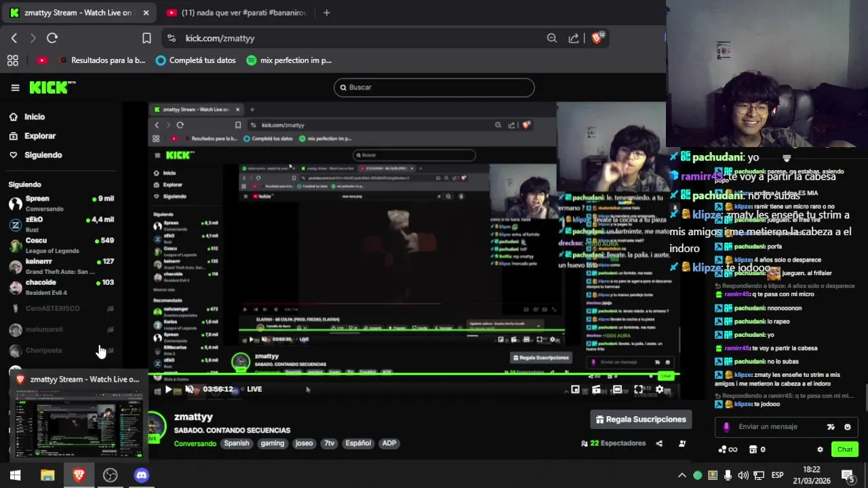Open chacoide's channel in following list
The width and height of the screenshot is (868, 488).
(x=61, y=287)
